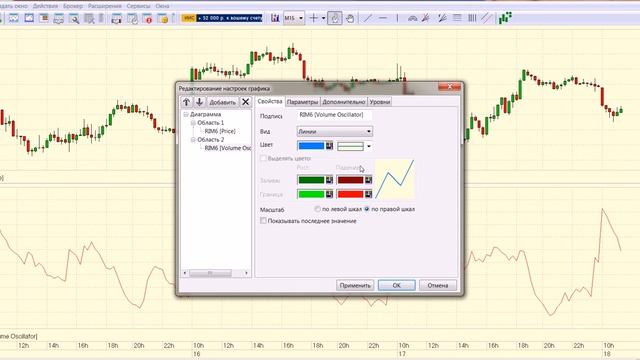
Task: Open the Вид dropdown showing Линии
Action: [x=334, y=131]
